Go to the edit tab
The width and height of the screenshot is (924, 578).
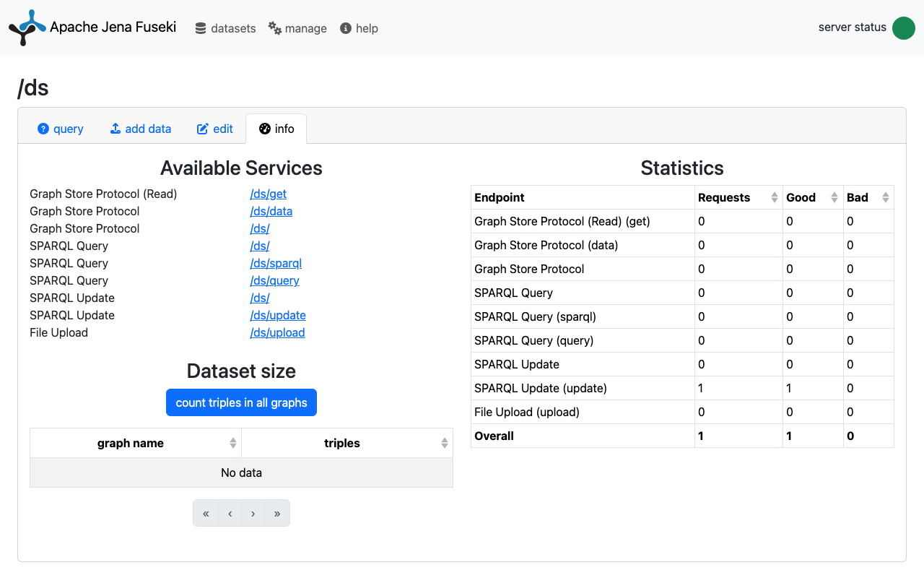(215, 129)
